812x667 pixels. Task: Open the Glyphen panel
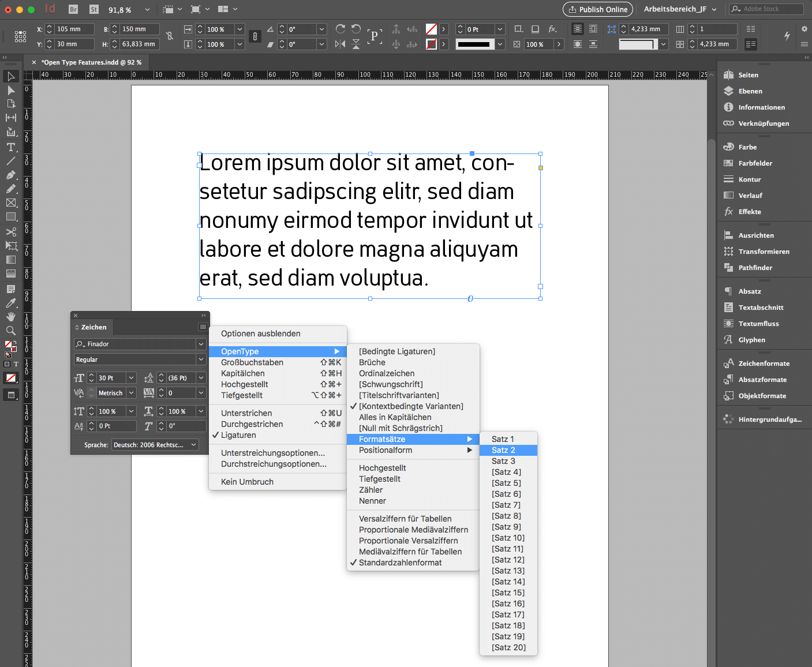(751, 340)
